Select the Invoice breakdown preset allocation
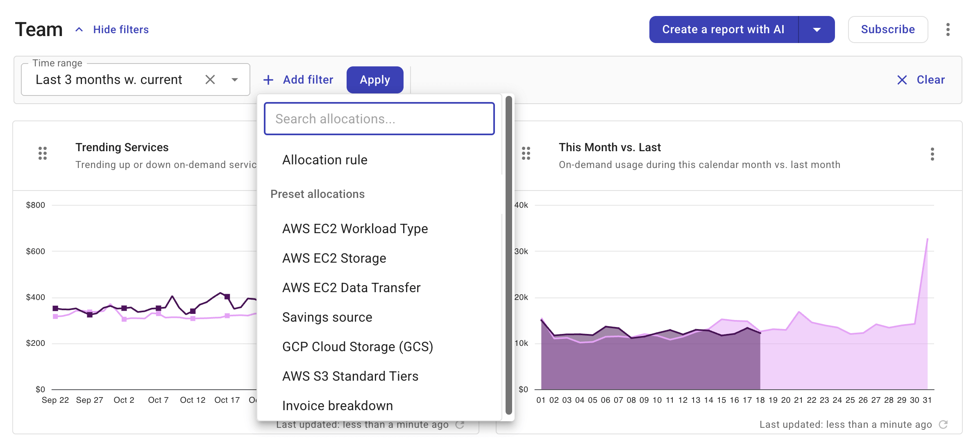 point(336,405)
